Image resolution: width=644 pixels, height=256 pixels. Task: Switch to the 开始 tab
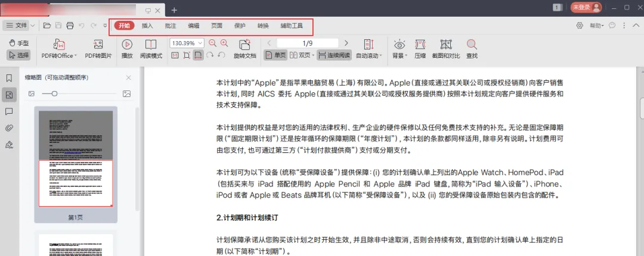click(124, 26)
